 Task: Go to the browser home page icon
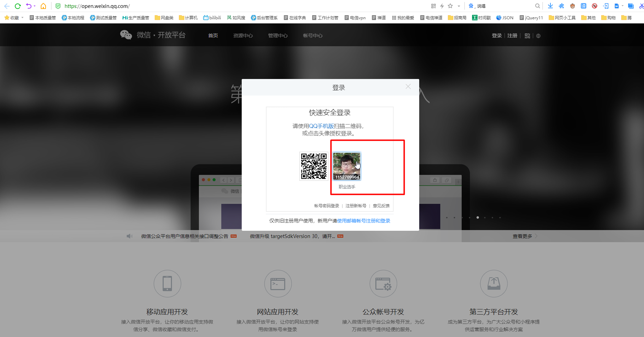coord(44,6)
